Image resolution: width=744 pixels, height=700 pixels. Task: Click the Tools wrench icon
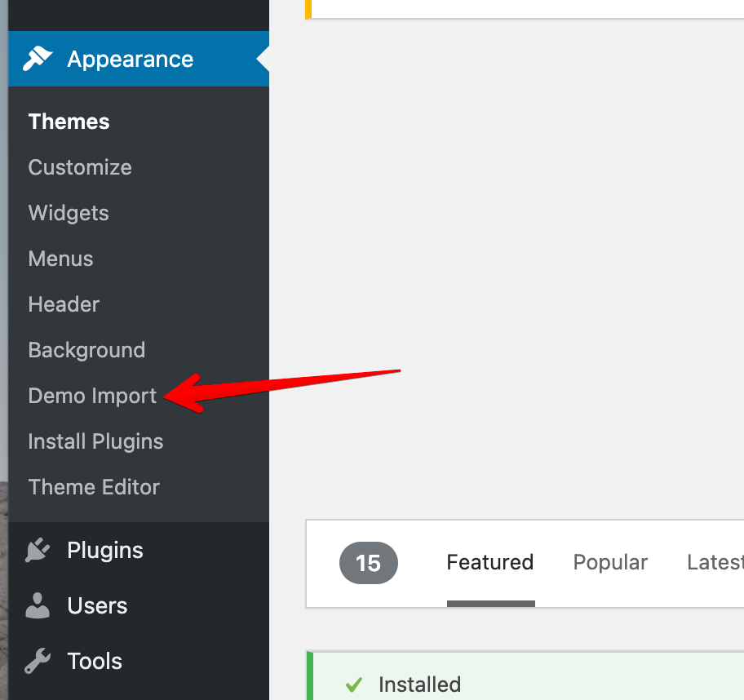pos(38,661)
